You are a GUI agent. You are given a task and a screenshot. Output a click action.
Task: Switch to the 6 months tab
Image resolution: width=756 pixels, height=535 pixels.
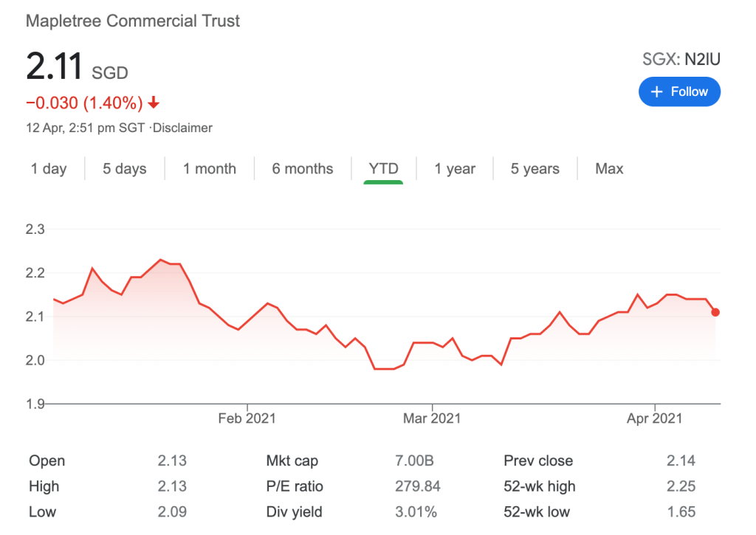tap(303, 169)
